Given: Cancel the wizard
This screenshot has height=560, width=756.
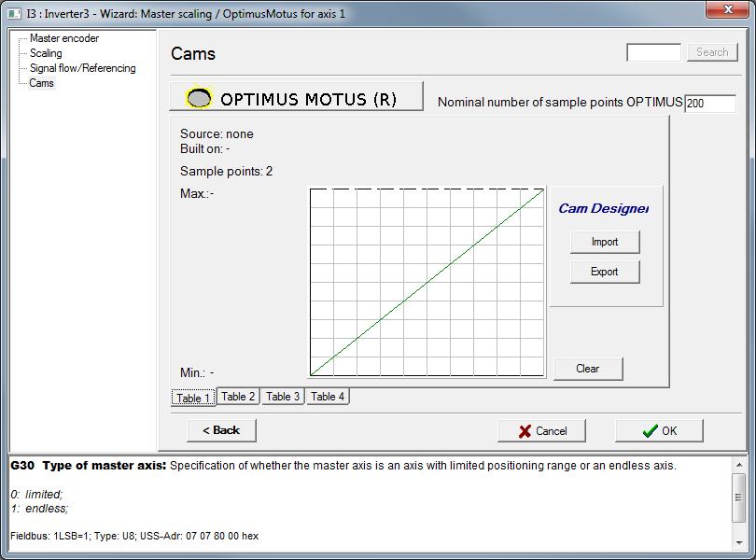Looking at the screenshot, I should [x=542, y=430].
